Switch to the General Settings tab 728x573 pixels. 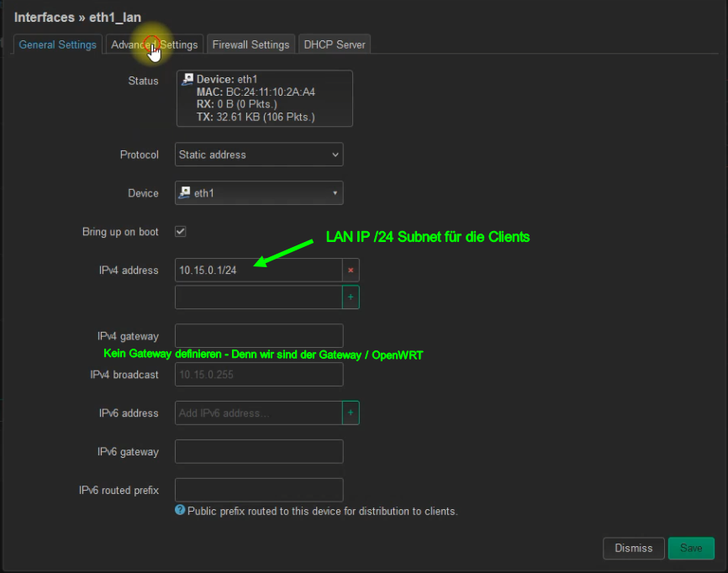(x=57, y=45)
